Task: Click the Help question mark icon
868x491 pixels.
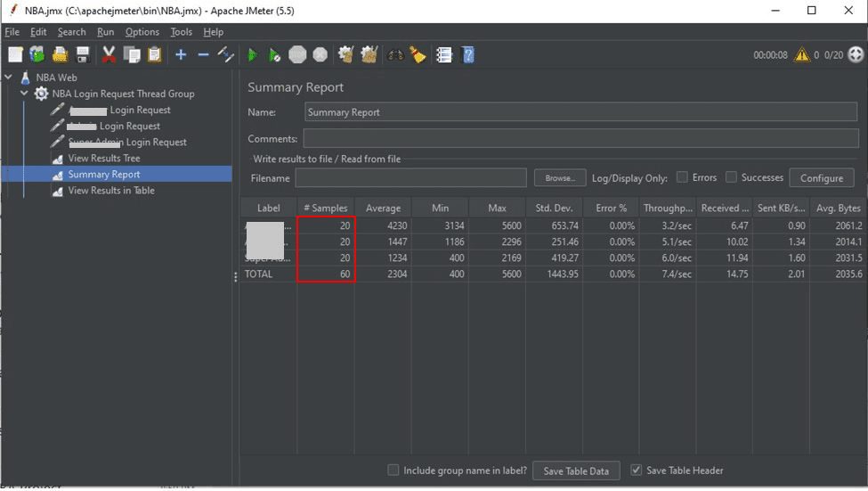Action: [468, 55]
